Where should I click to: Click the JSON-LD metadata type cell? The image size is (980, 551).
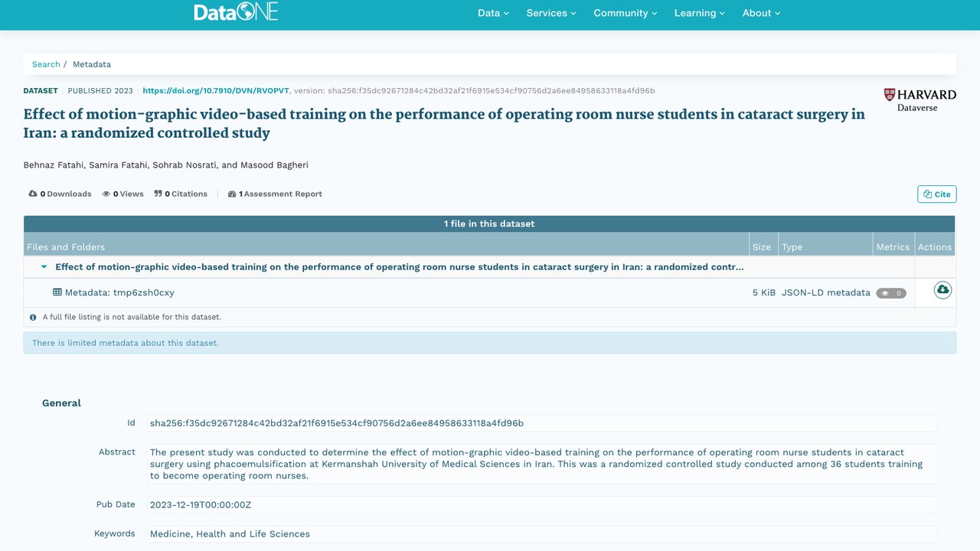click(825, 293)
